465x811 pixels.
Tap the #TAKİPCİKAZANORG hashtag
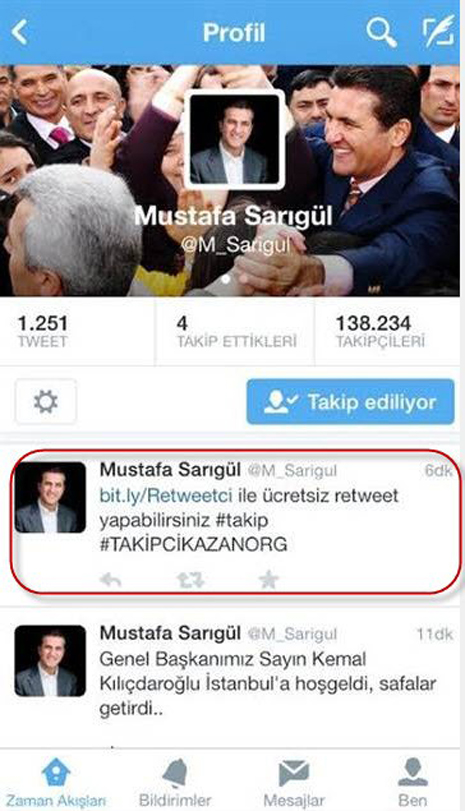point(193,544)
